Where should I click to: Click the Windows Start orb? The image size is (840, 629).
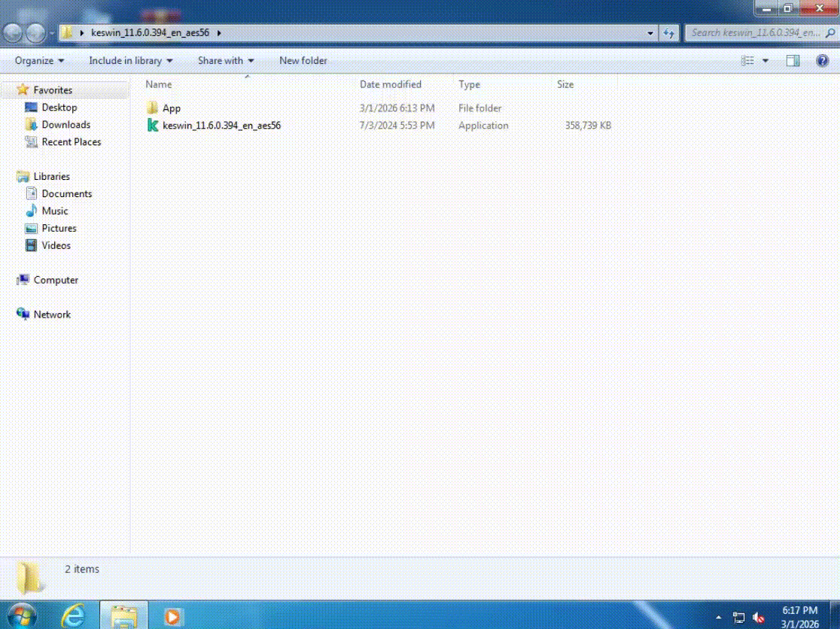(x=20, y=615)
